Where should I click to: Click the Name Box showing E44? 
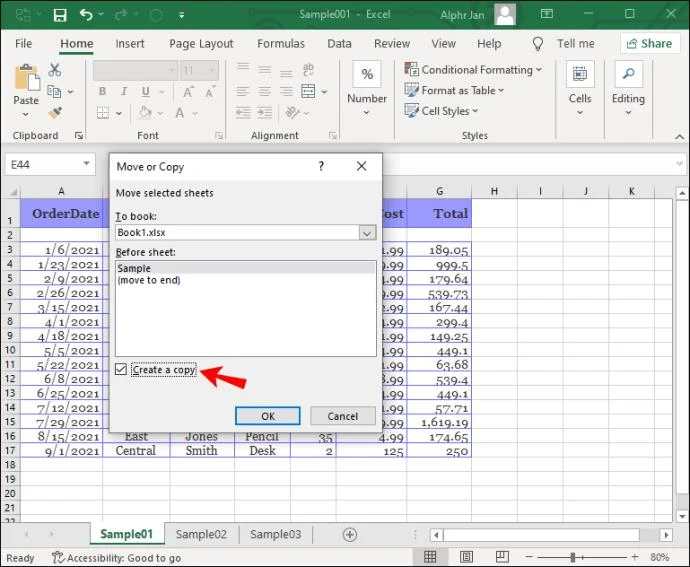click(x=50, y=165)
